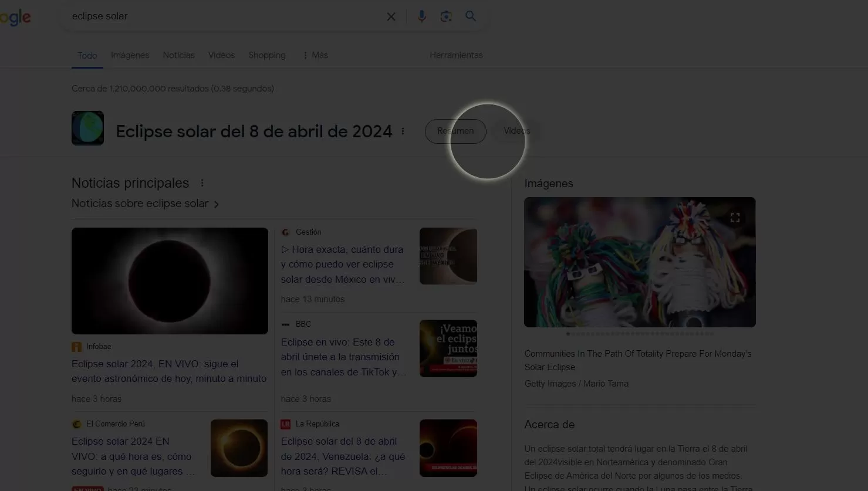Screen dimensions: 868x491
Task: Click the Acerca de heading
Action: (549, 425)
